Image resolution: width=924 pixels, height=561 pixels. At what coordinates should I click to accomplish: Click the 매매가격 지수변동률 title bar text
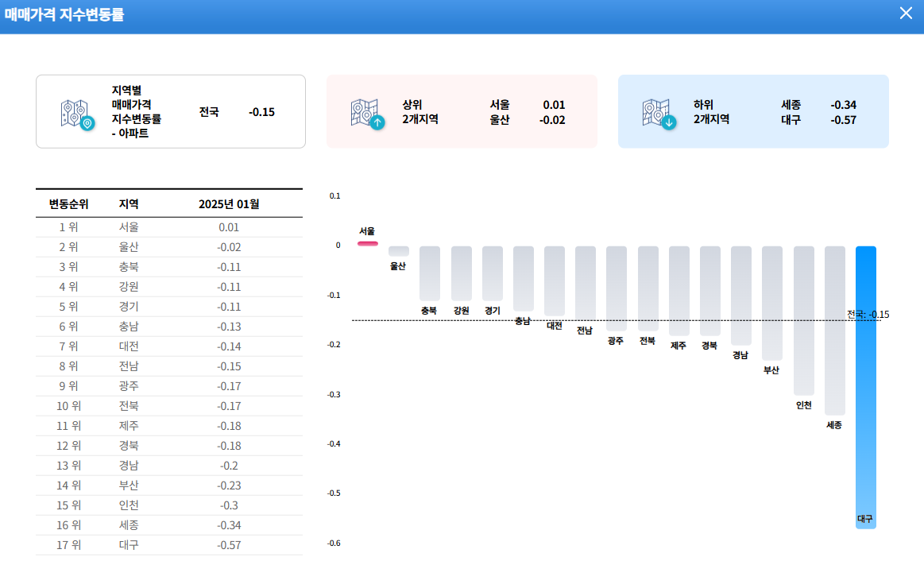(64, 13)
